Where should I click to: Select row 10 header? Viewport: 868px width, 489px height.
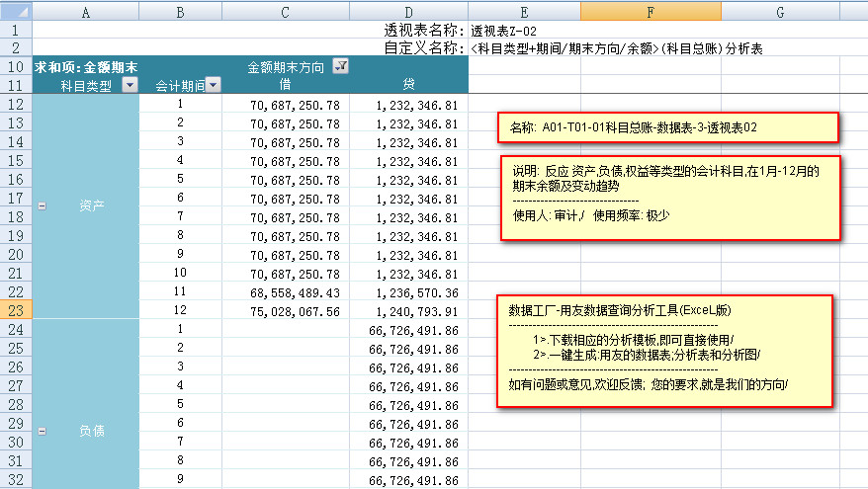tap(16, 66)
